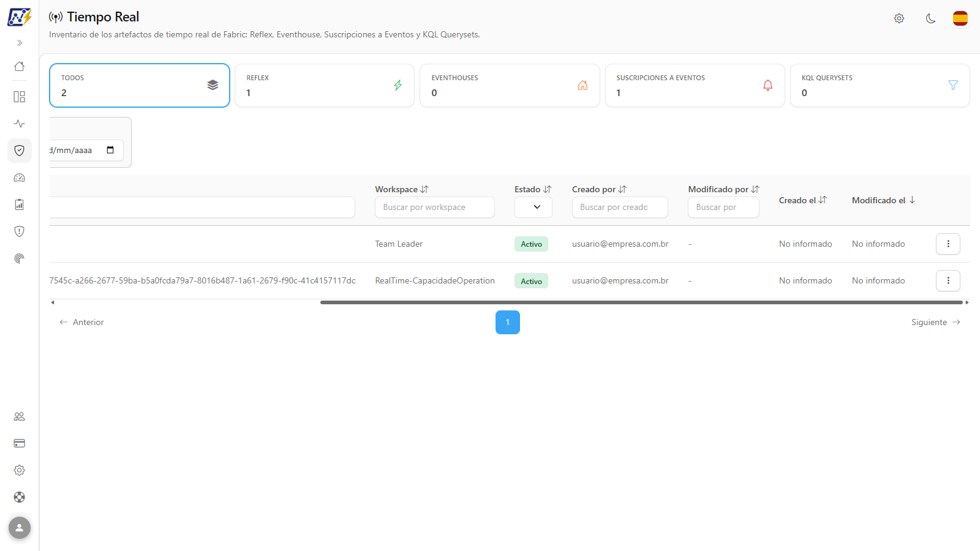Open the Estado filter dropdown

coord(533,207)
